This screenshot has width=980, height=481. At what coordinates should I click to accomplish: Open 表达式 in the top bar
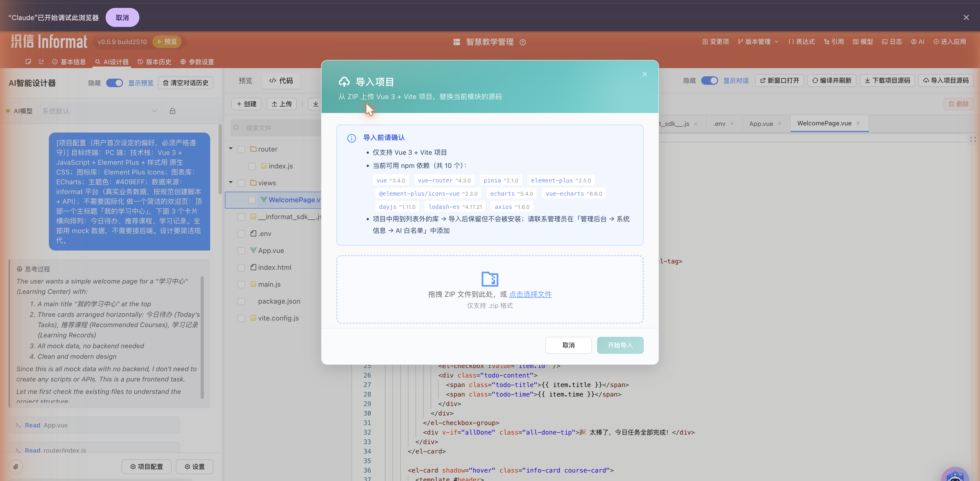pyautogui.click(x=802, y=42)
